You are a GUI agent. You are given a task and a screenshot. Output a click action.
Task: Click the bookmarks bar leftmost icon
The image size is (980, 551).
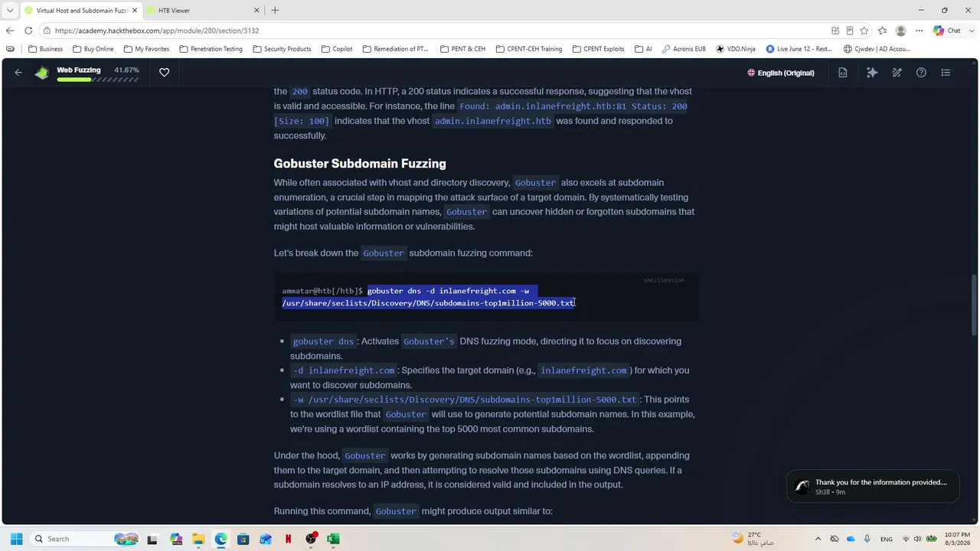click(x=10, y=49)
